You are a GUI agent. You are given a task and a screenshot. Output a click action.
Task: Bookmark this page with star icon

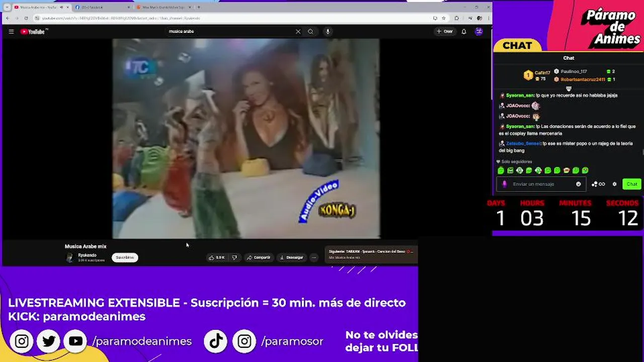click(443, 18)
